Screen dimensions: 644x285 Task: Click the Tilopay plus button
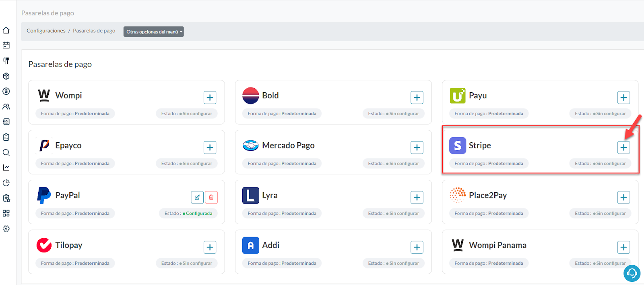[210, 247]
